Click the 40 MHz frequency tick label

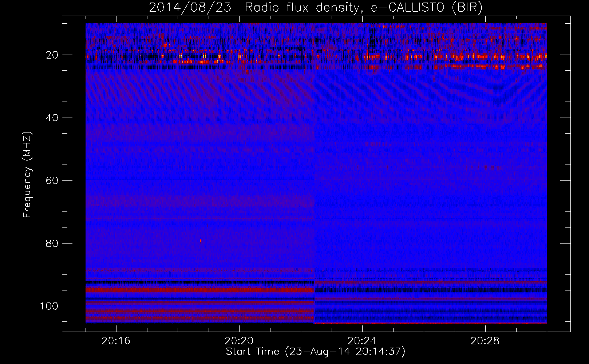tap(52, 118)
